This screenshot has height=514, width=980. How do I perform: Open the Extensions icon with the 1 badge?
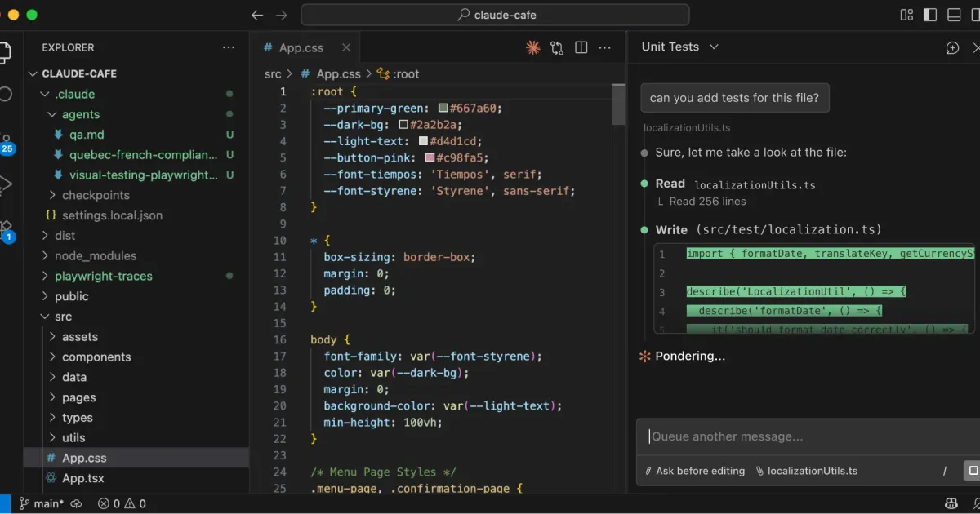click(7, 231)
